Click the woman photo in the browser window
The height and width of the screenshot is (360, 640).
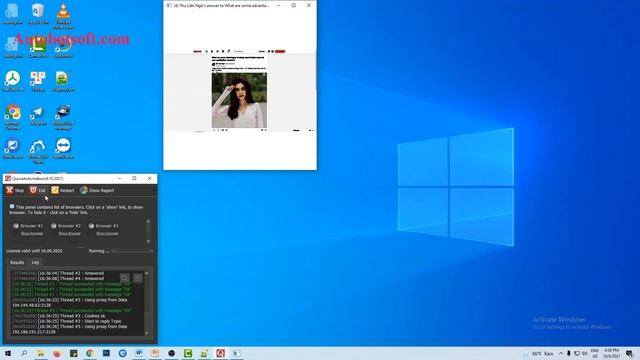(x=239, y=100)
